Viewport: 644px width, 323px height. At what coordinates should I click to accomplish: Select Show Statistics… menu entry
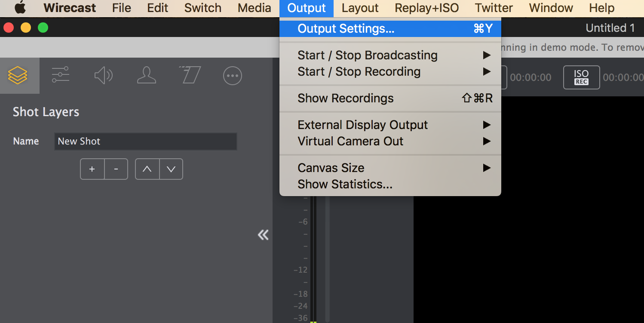click(x=390, y=185)
